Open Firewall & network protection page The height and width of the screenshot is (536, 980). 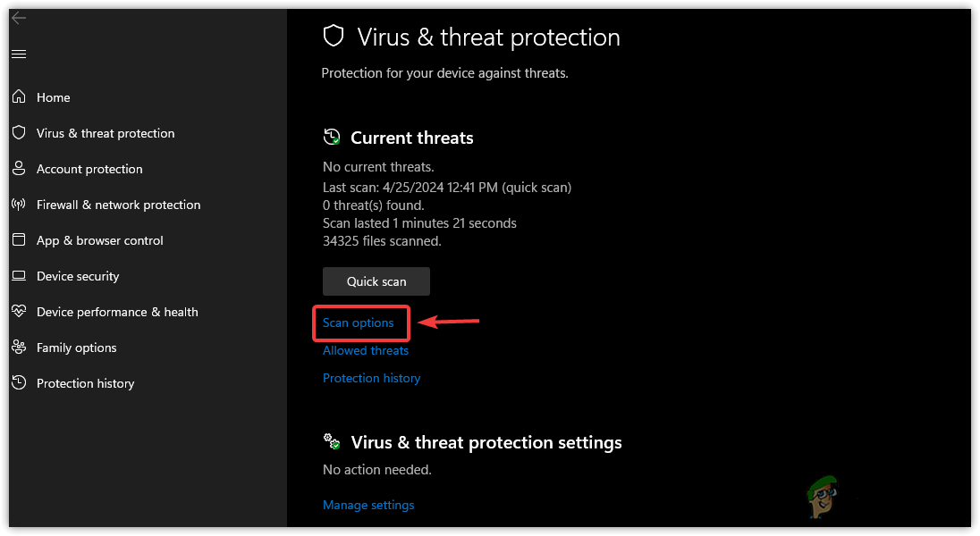(118, 205)
